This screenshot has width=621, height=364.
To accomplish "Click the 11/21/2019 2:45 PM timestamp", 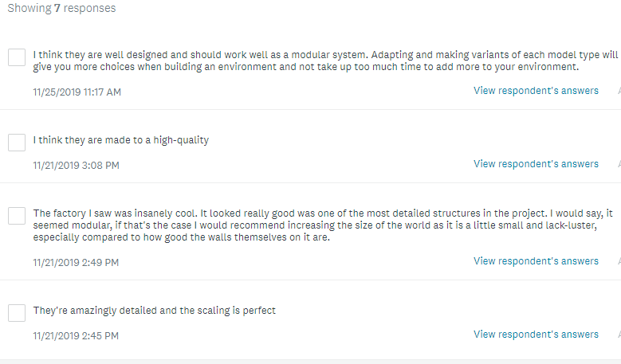I will [76, 336].
